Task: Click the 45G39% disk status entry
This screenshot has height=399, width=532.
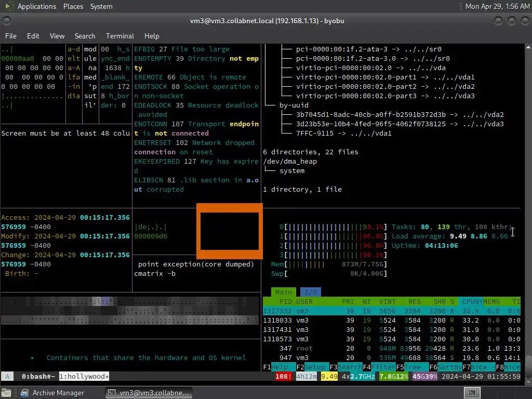Action: point(425,376)
